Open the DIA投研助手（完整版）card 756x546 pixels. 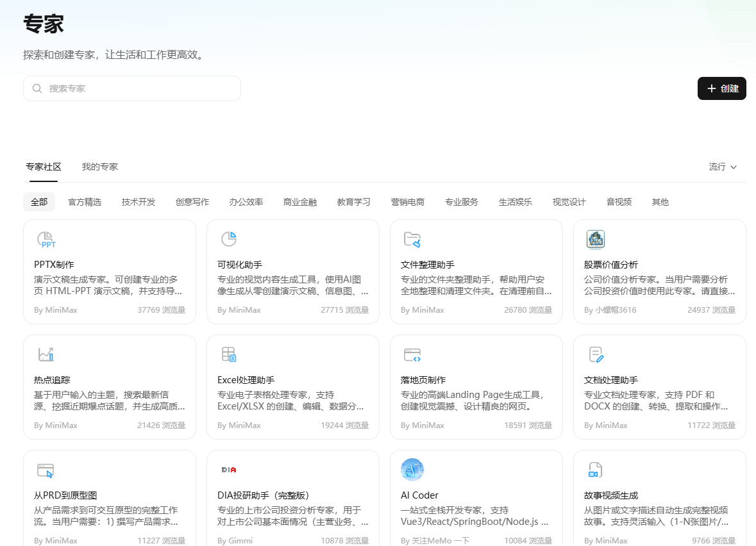(293, 500)
